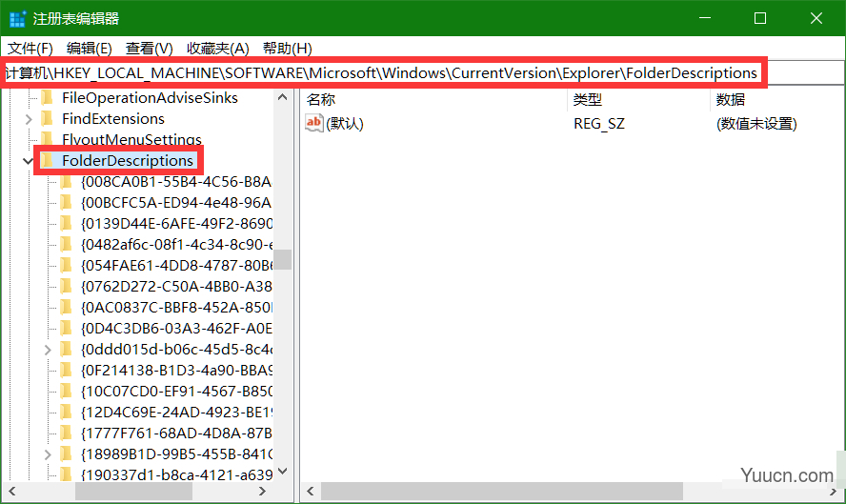Image resolution: width=846 pixels, height=504 pixels.
Task: Click folder icon of {0D4C3DB6-03A3-462F
Action: pos(66,329)
